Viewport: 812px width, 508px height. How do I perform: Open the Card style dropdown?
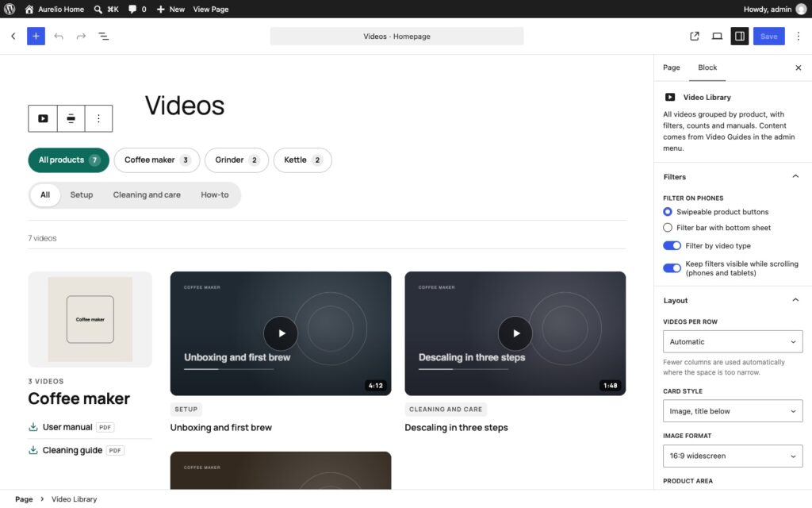pyautogui.click(x=733, y=411)
